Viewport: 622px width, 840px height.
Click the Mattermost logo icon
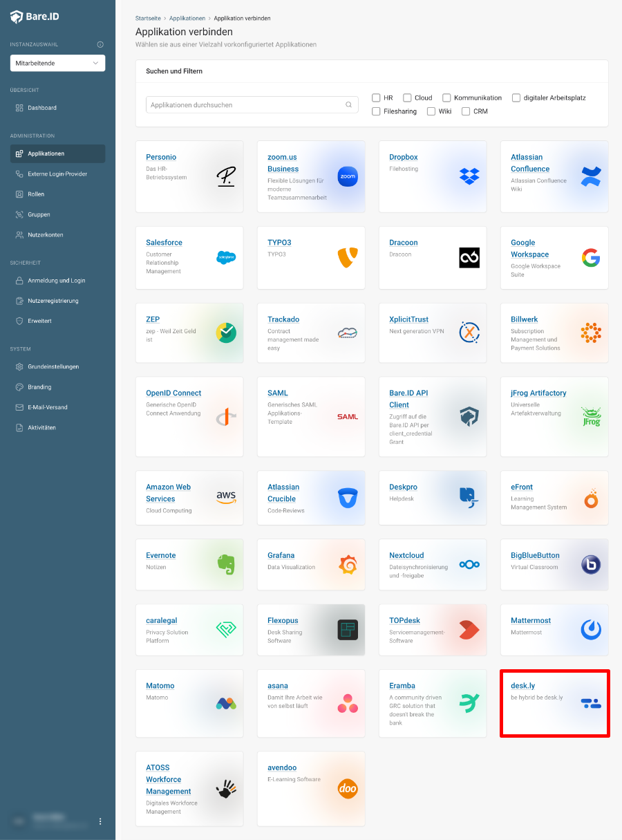pos(591,630)
